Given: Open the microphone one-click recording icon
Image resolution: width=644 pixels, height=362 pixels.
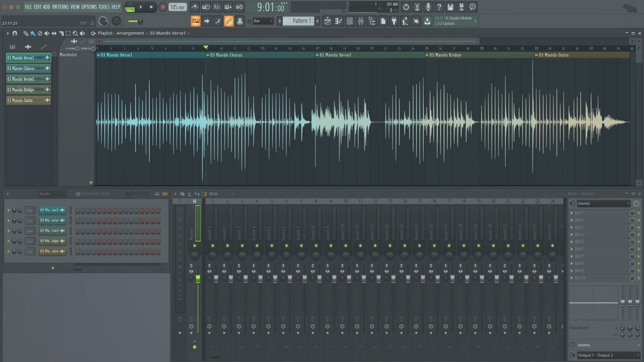Looking at the screenshot, I should pos(428,7).
